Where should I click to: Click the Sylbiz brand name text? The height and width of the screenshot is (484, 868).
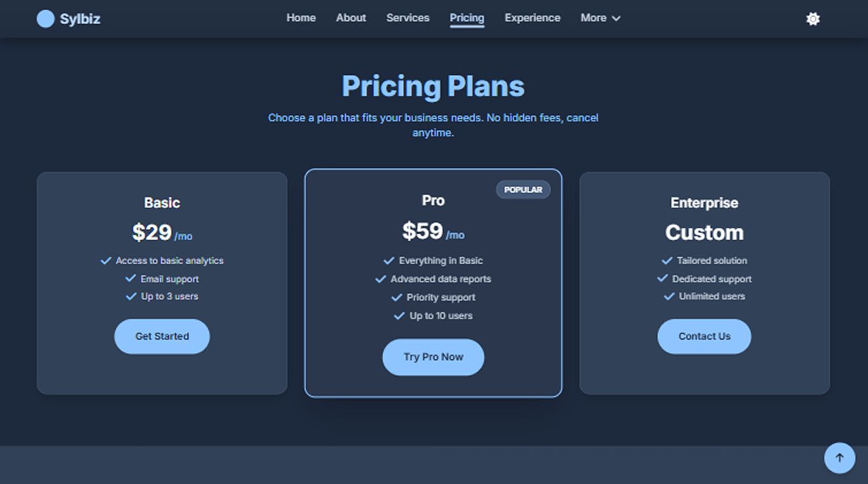(x=80, y=19)
